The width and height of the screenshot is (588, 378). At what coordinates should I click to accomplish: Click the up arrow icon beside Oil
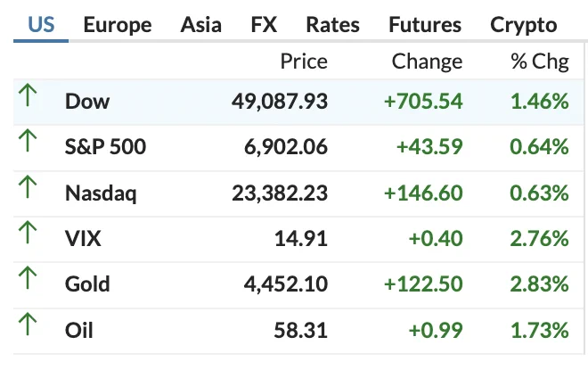pos(28,324)
